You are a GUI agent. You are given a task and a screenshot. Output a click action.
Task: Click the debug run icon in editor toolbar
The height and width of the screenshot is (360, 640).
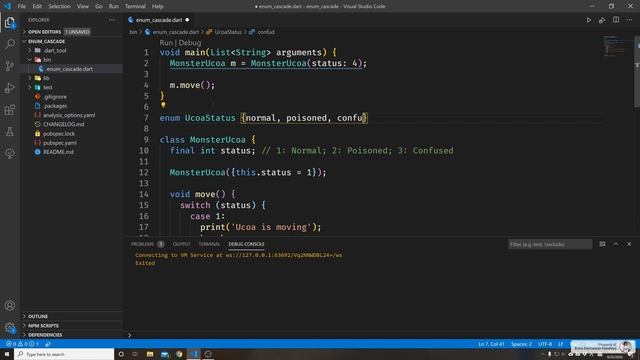(x=602, y=20)
